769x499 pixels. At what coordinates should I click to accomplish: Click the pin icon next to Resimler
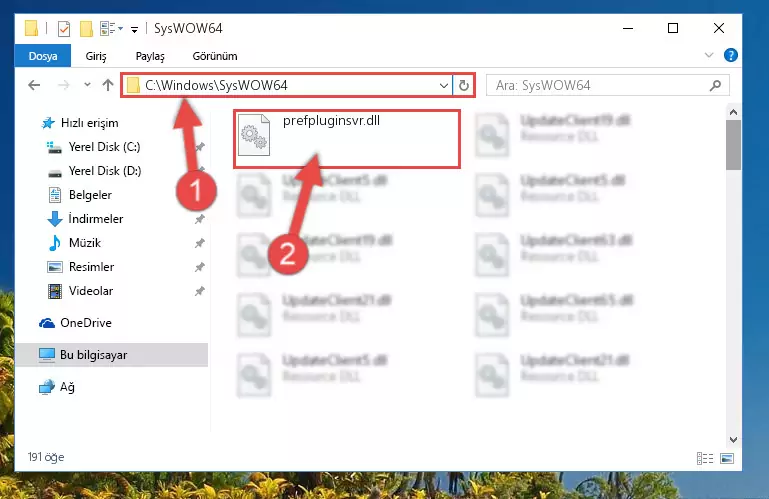click(x=199, y=267)
